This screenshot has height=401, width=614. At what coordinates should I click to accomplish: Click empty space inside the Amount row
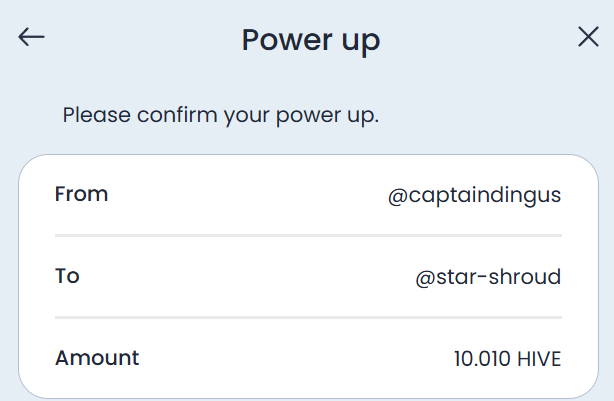point(294,358)
